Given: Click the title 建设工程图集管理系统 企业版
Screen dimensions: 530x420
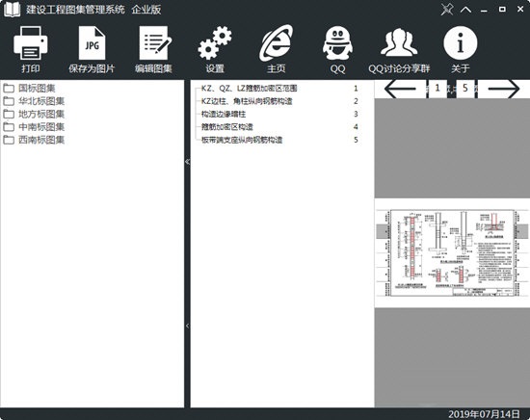Looking at the screenshot, I should (93, 10).
